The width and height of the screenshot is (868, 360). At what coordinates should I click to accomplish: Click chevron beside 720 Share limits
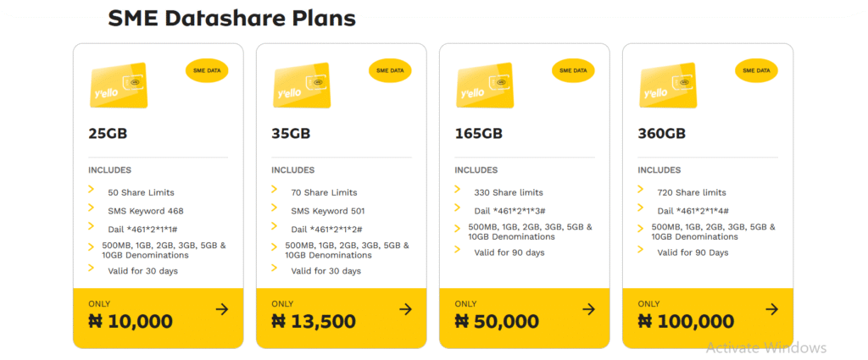click(x=641, y=189)
